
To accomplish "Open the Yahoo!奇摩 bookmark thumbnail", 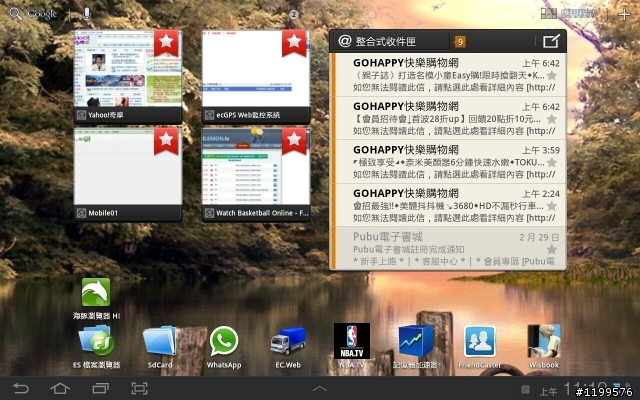I will (x=128, y=76).
